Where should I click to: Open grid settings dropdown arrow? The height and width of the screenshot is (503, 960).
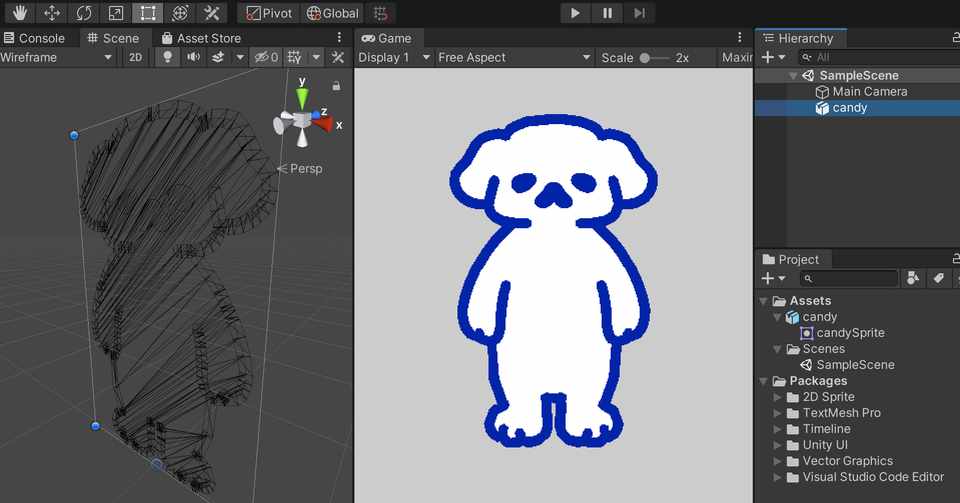tap(316, 58)
